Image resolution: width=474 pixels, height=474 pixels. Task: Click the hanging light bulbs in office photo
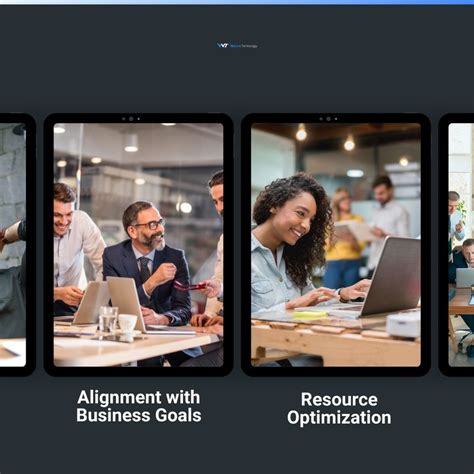(x=325, y=137)
